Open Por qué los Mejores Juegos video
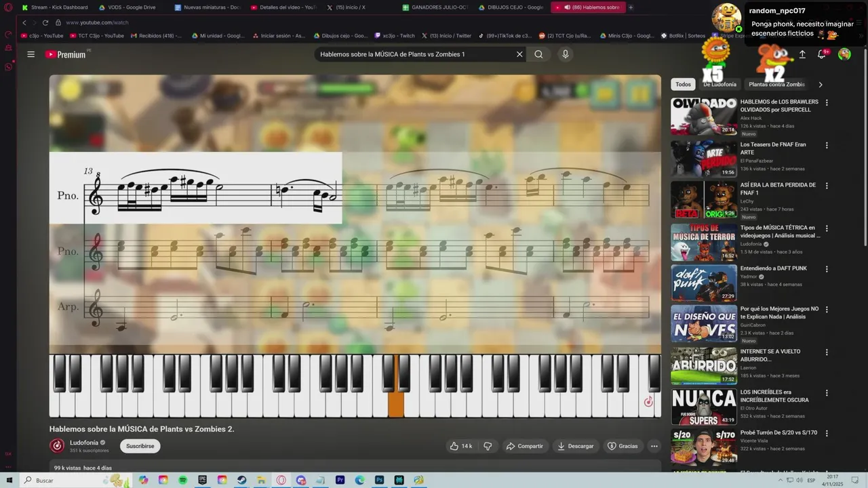Screen dimensions: 868x488 (x=780, y=312)
